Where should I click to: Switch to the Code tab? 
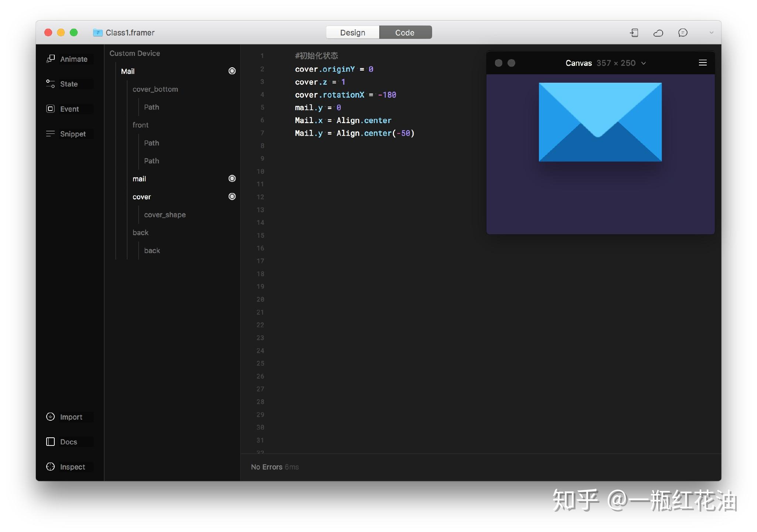[405, 33]
